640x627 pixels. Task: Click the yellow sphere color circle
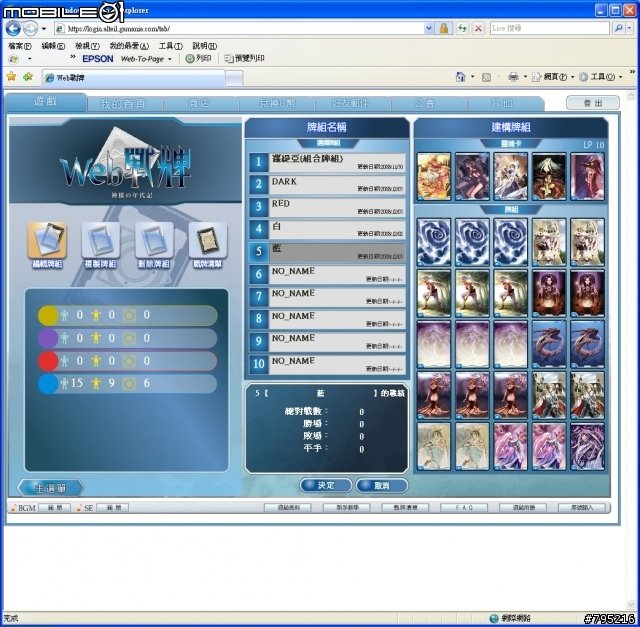click(x=48, y=316)
